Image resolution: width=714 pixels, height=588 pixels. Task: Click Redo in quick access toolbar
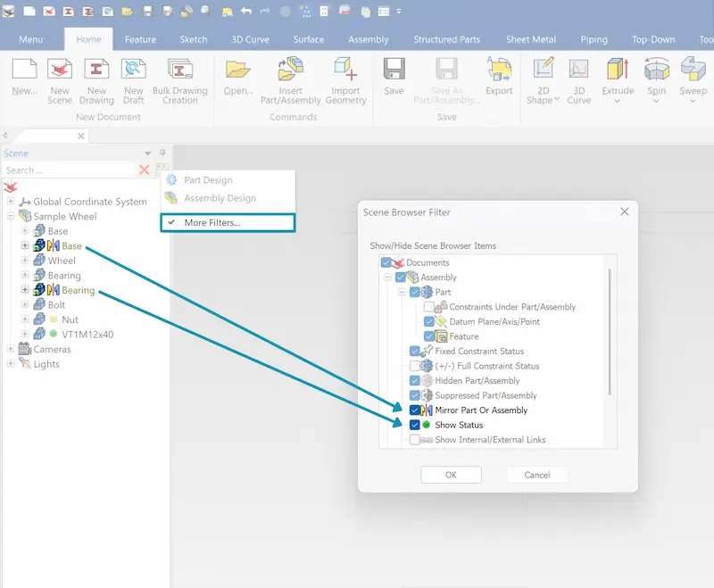(x=265, y=11)
